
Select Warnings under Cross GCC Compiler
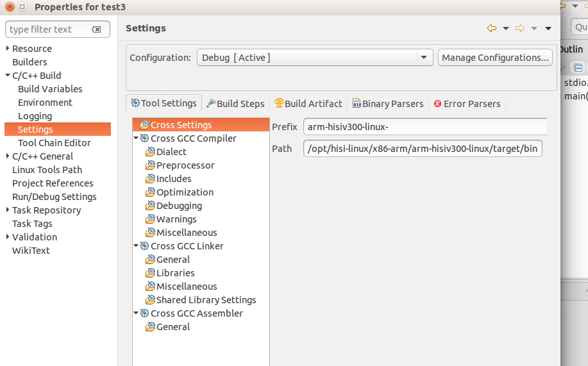tap(176, 219)
